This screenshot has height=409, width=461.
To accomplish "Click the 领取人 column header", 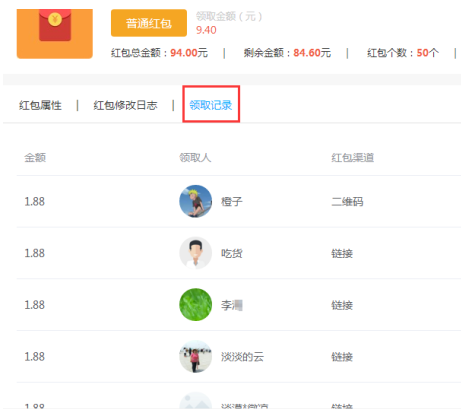I will pyautogui.click(x=195, y=157).
